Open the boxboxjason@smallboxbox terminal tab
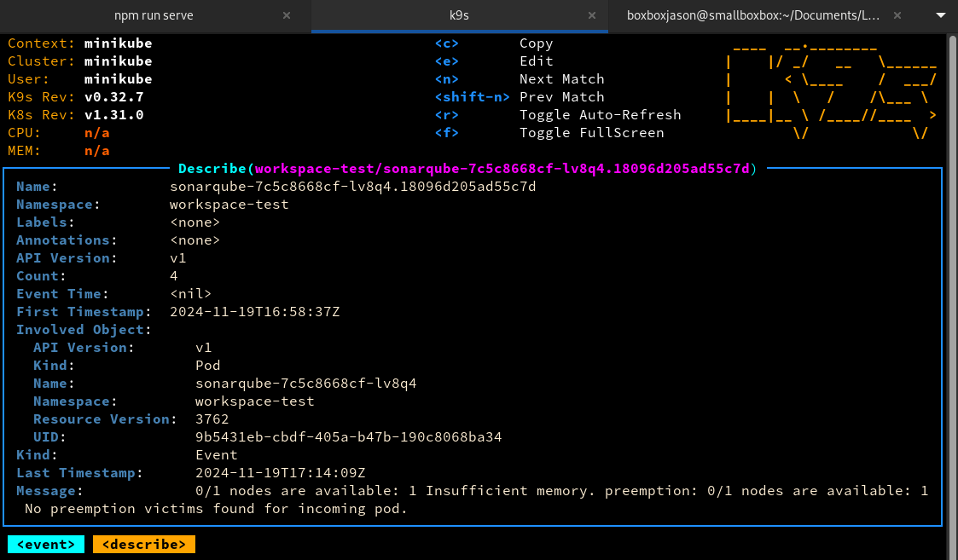The width and height of the screenshot is (958, 560). (752, 16)
